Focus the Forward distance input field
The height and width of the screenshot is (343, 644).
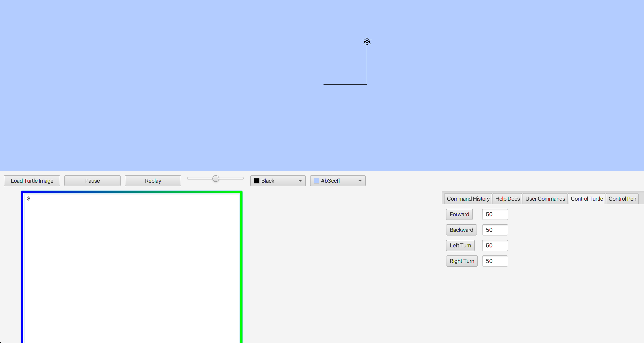tap(495, 214)
